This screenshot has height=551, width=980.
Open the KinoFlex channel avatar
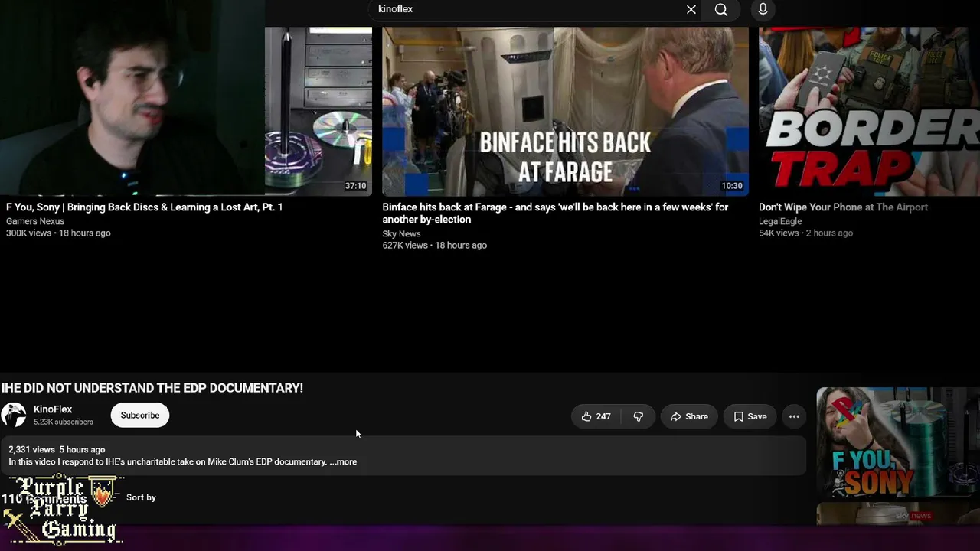(x=14, y=415)
